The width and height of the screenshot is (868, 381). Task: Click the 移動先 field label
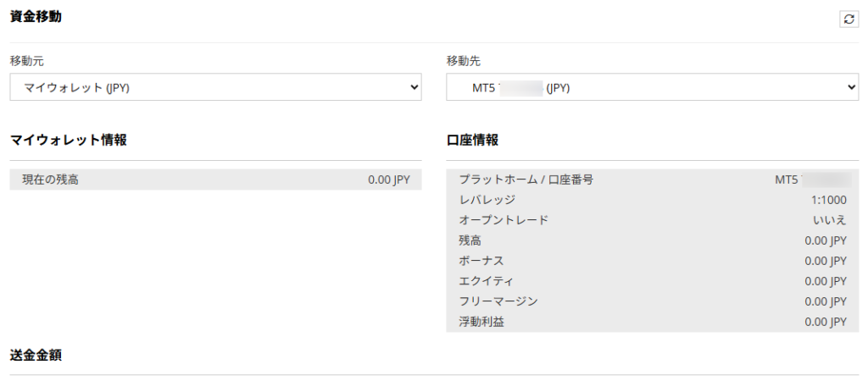pyautogui.click(x=464, y=61)
